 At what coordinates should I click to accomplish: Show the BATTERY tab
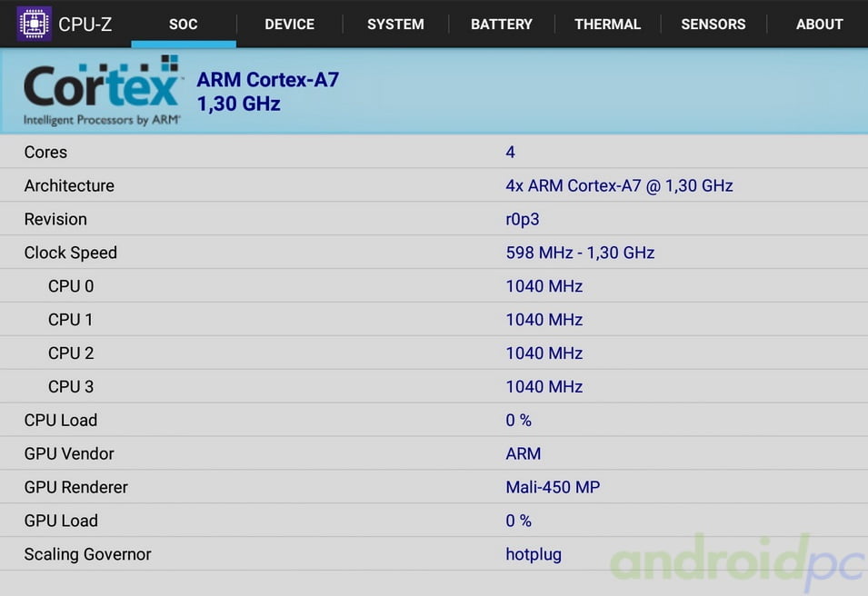point(501,25)
